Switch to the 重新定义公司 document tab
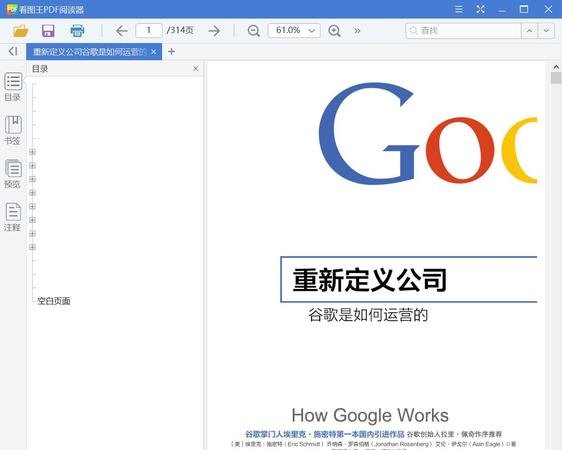The image size is (562, 450). [89, 52]
